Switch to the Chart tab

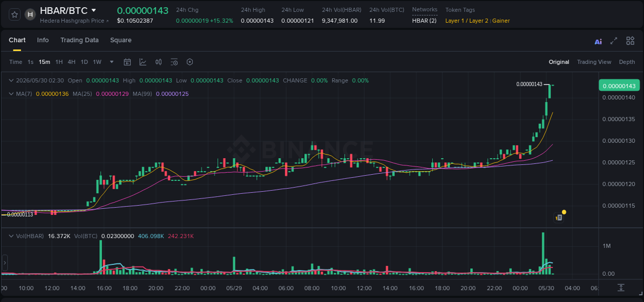pyautogui.click(x=17, y=40)
